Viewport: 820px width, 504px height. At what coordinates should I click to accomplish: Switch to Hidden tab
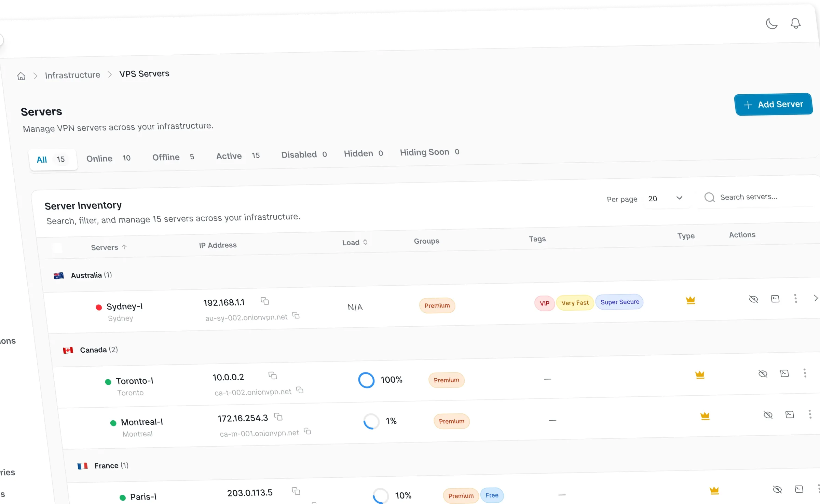(363, 153)
